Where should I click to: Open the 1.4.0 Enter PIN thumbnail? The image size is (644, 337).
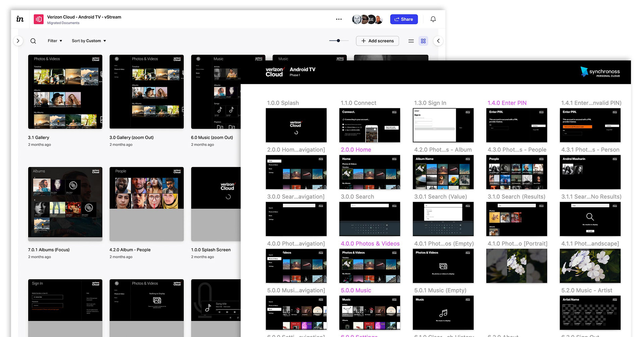click(x=517, y=125)
